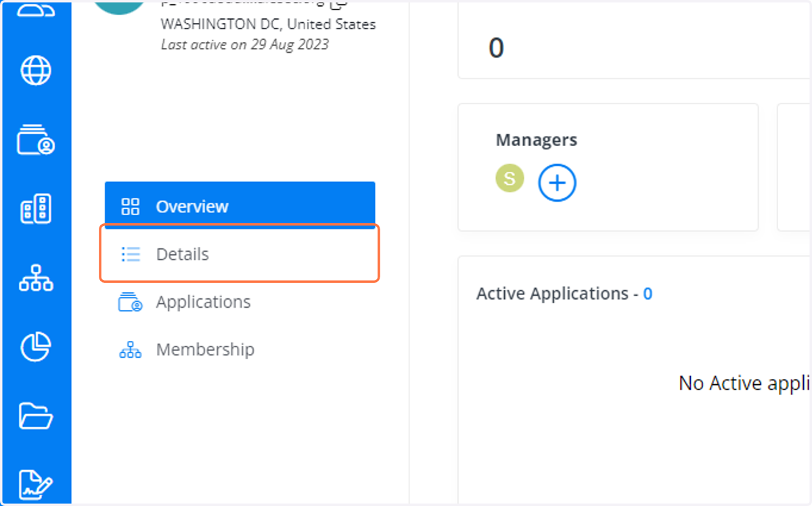Click the cut-off top sidebar icon
This screenshot has width=812, height=506.
36,9
